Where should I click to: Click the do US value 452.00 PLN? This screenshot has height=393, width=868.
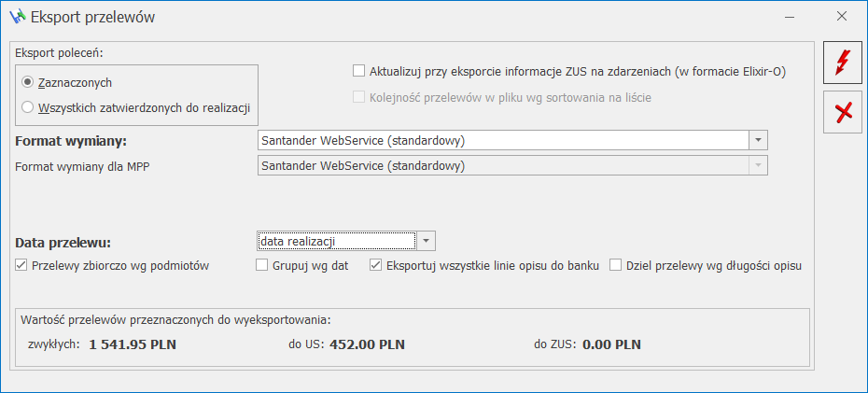click(x=367, y=344)
